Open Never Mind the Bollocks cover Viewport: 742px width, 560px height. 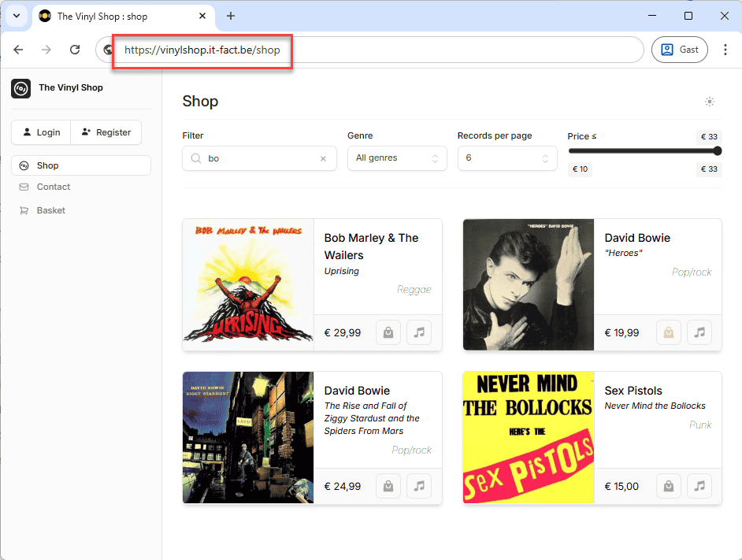(529, 437)
